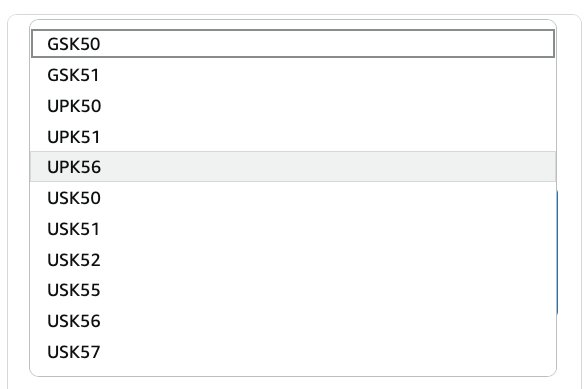Set the option to USK50
The width and height of the screenshot is (584, 389).
click(x=293, y=197)
